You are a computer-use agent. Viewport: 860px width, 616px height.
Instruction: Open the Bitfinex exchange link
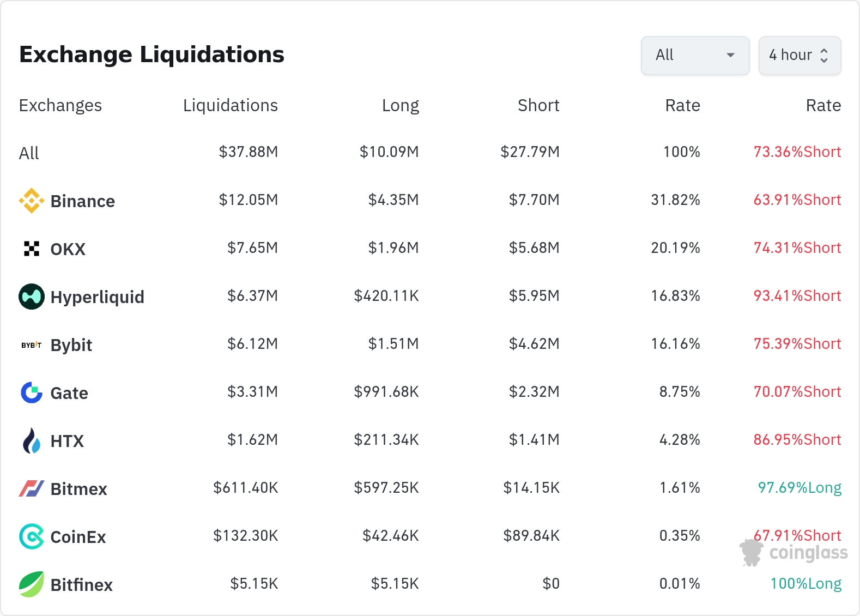(81, 585)
